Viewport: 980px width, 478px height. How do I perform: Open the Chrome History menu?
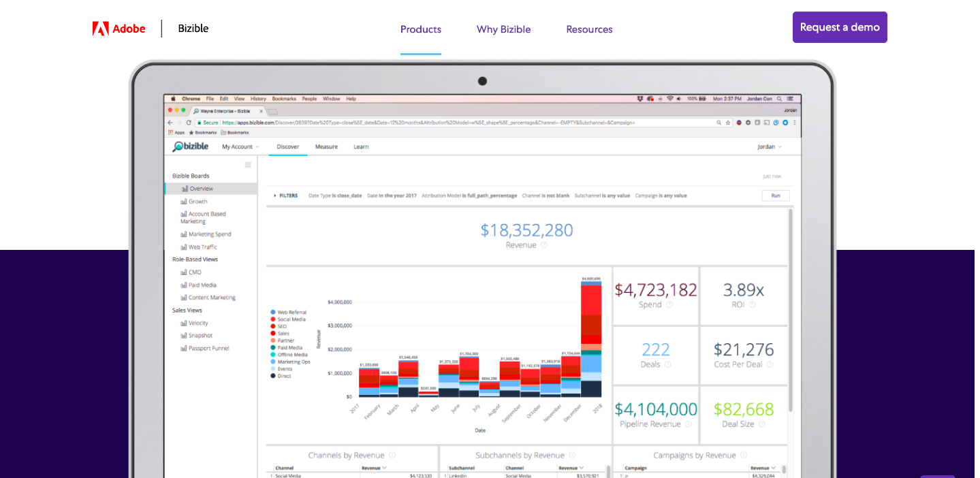(x=258, y=99)
